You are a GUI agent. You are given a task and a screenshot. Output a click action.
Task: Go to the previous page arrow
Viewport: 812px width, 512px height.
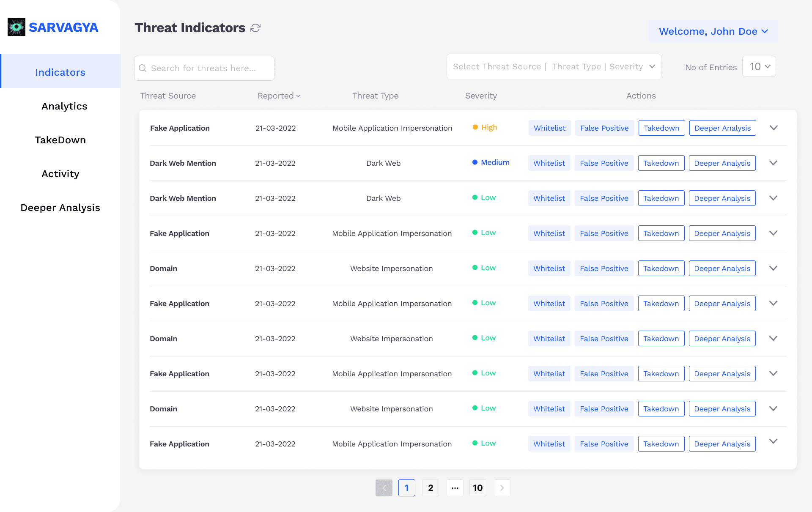point(384,488)
